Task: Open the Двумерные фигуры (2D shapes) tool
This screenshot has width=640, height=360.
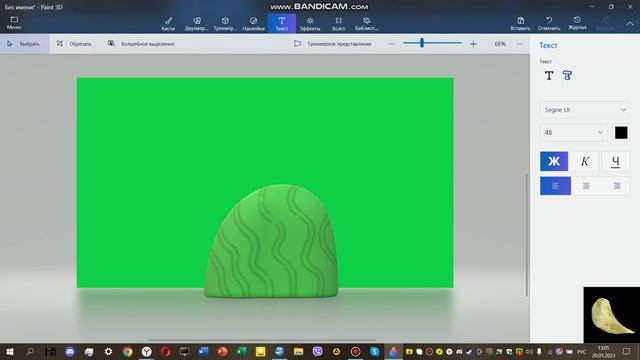Action: [197, 24]
